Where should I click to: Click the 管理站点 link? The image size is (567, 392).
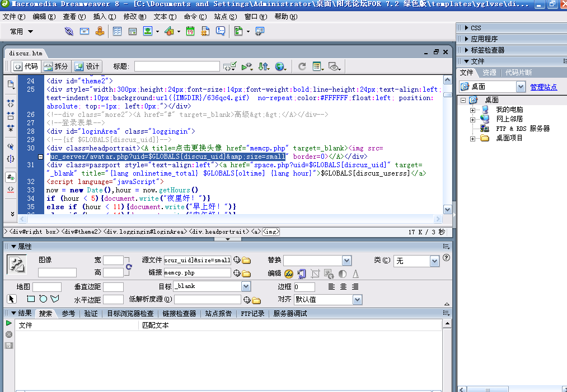pos(543,87)
